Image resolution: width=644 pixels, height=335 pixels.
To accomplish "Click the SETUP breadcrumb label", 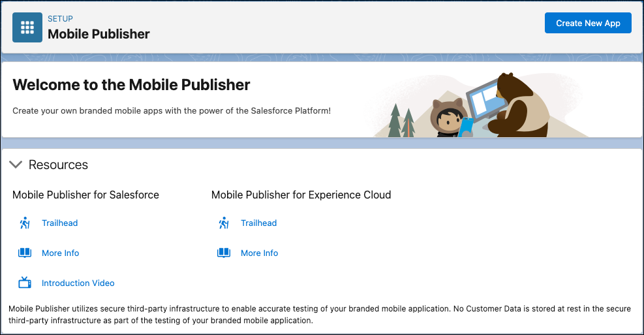I will [61, 18].
